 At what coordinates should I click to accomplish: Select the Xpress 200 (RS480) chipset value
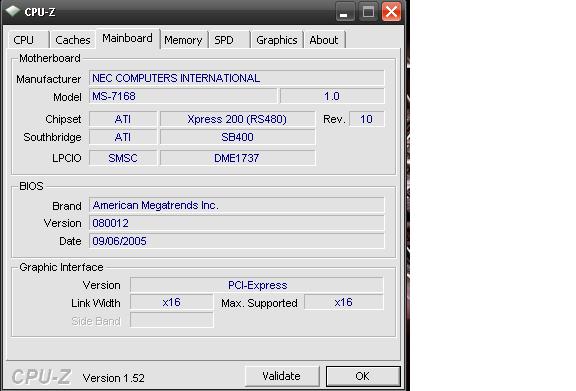coord(237,119)
